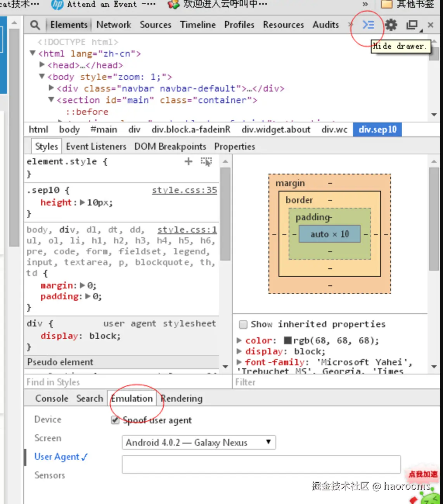The height and width of the screenshot is (504, 443).
Task: Open the Sources tab
Action: coord(156,25)
